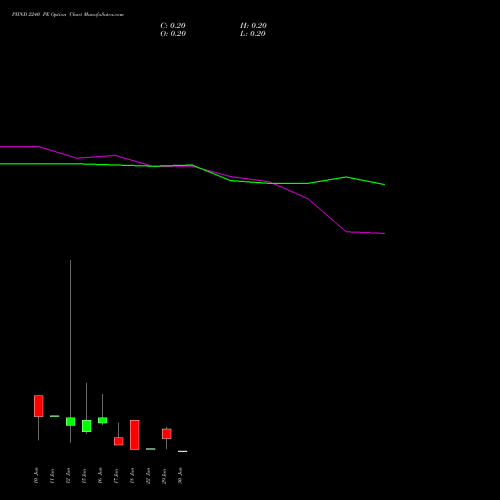Click the '10 Jan' date axis label
500x500 pixels.
(x=36, y=476)
